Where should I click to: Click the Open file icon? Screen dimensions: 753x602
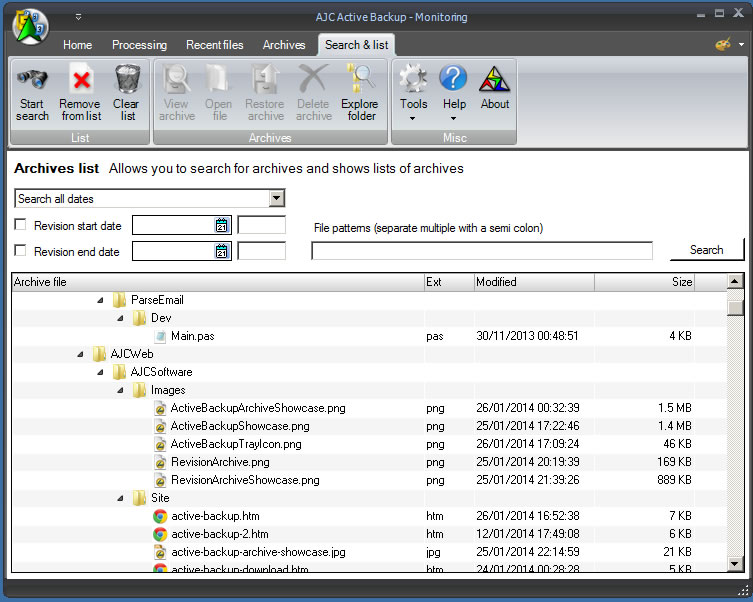[219, 80]
